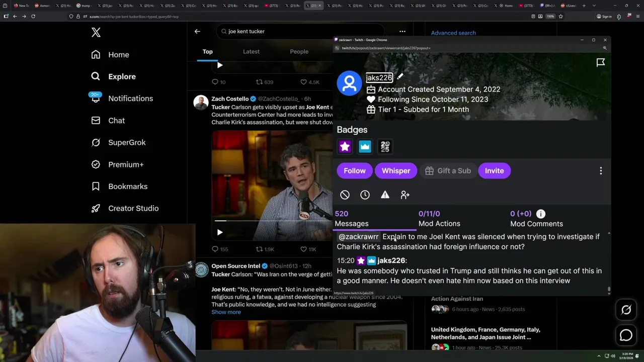Click the add-user mod icon
Screen dimensions: 644x362
point(405,195)
